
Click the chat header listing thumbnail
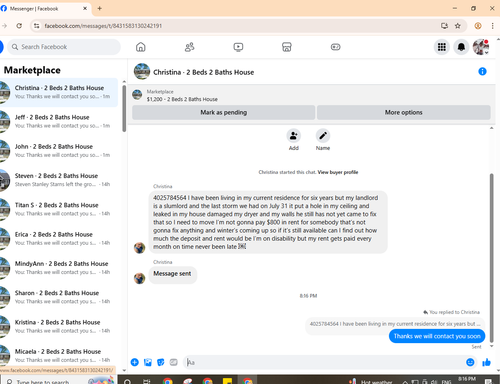point(142,71)
